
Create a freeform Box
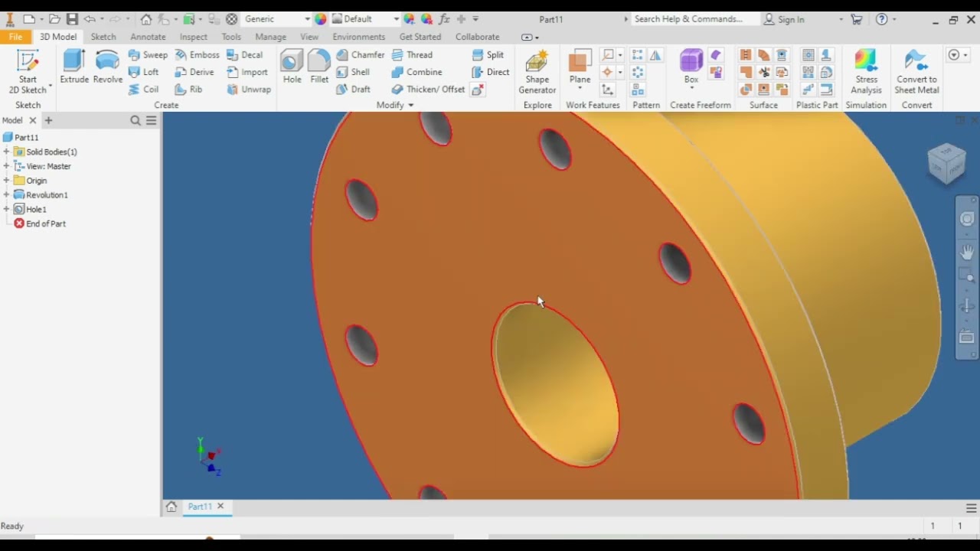(x=691, y=66)
